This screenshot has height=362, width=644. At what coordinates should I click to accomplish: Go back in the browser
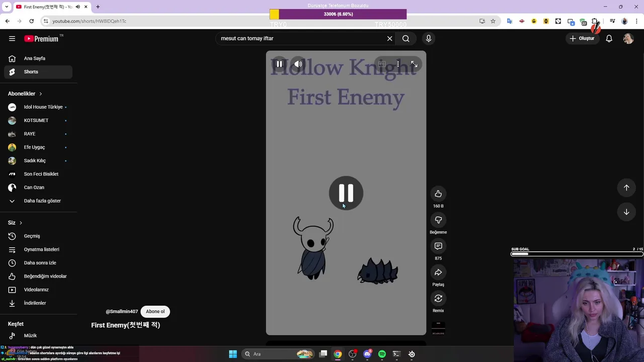click(x=7, y=21)
